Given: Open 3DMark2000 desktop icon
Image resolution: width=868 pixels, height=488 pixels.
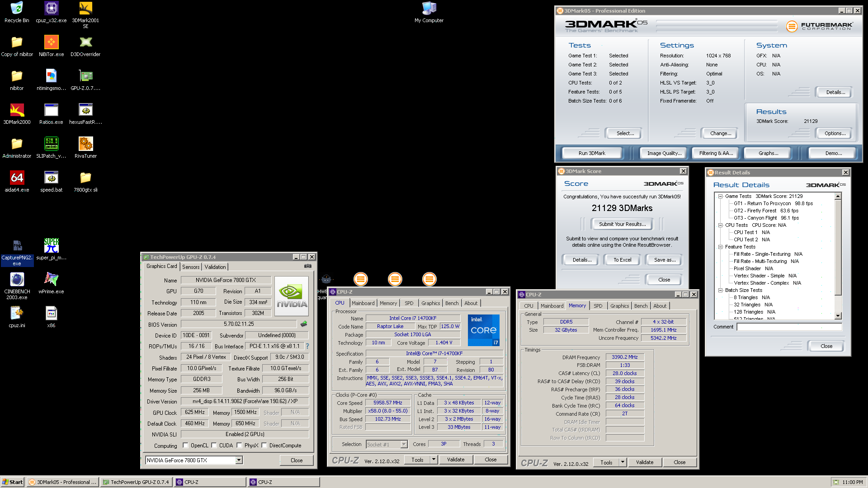Looking at the screenshot, I should tap(17, 114).
